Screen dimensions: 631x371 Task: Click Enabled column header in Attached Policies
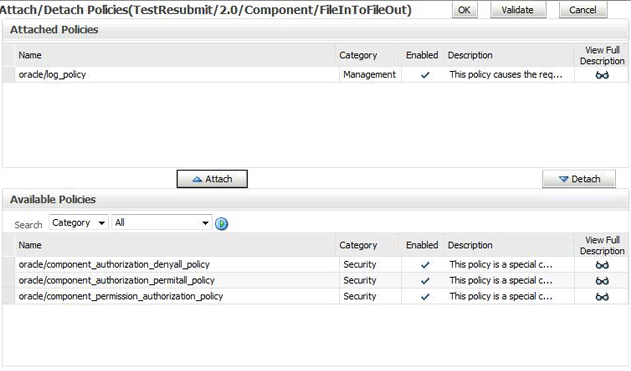point(422,55)
